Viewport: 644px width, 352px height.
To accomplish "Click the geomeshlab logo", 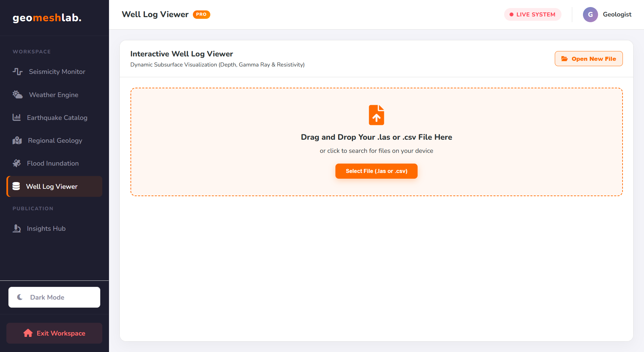I will (x=47, y=18).
